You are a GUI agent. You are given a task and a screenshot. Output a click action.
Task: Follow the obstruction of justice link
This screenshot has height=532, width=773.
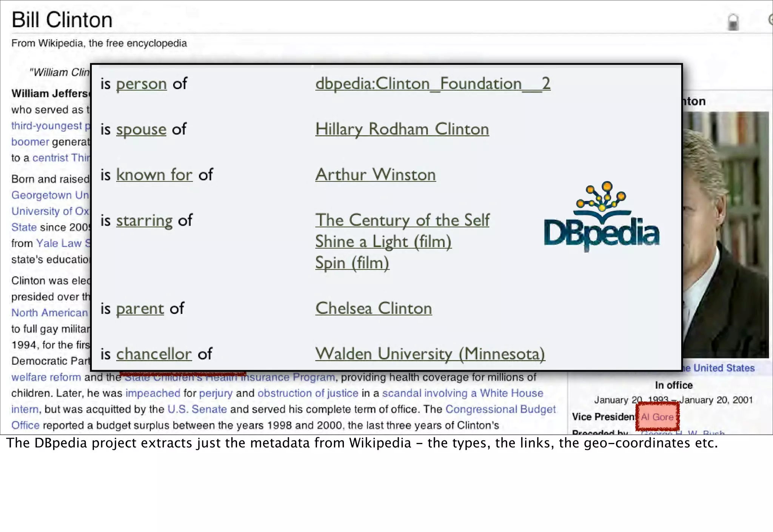point(308,393)
